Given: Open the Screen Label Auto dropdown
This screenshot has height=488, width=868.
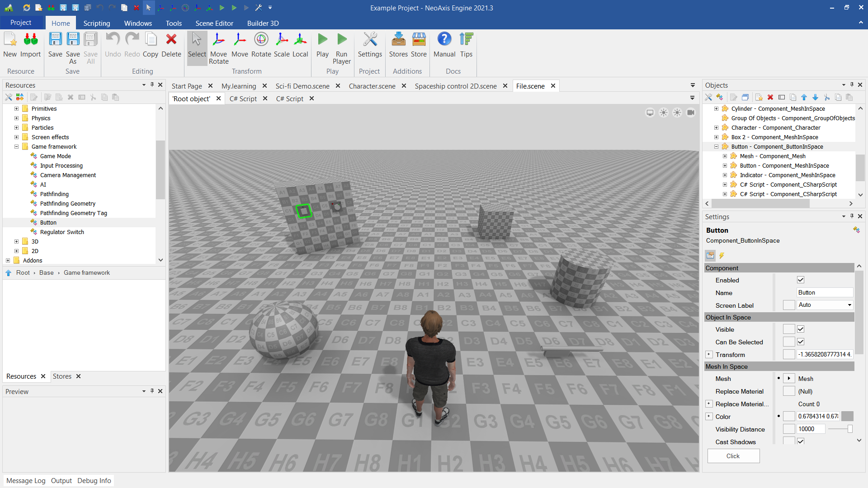Looking at the screenshot, I should [825, 305].
